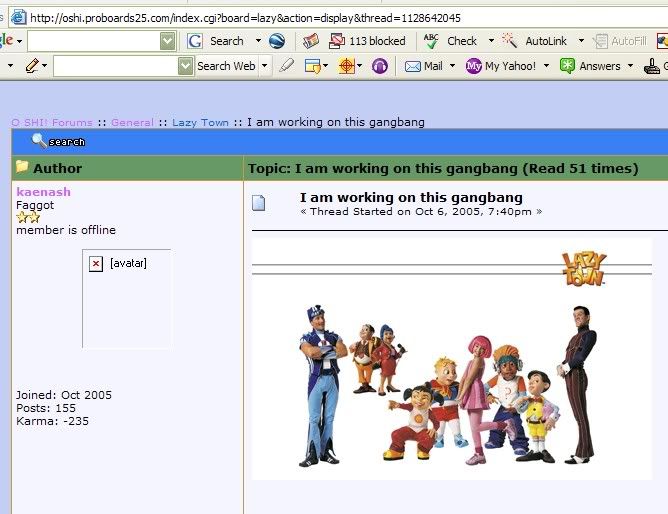The height and width of the screenshot is (514, 668).
Task: Open the Google search box dropdown
Action: coord(167,41)
